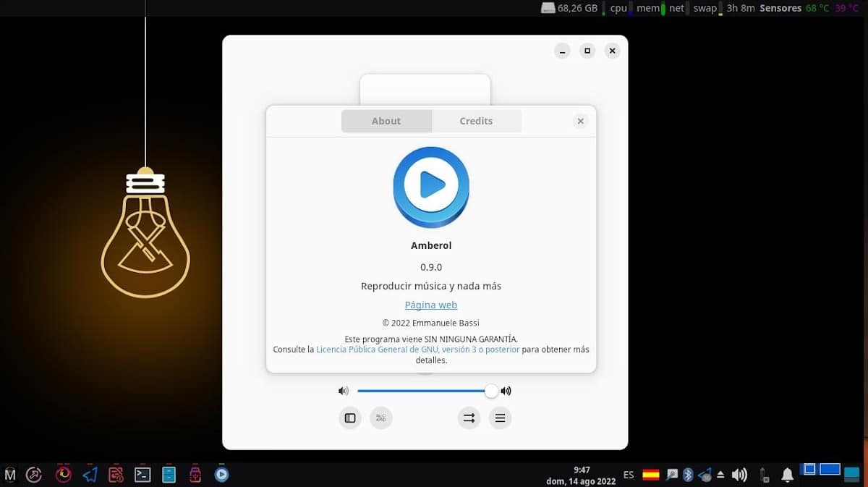Click the 39 °C temperature reading

tap(846, 8)
